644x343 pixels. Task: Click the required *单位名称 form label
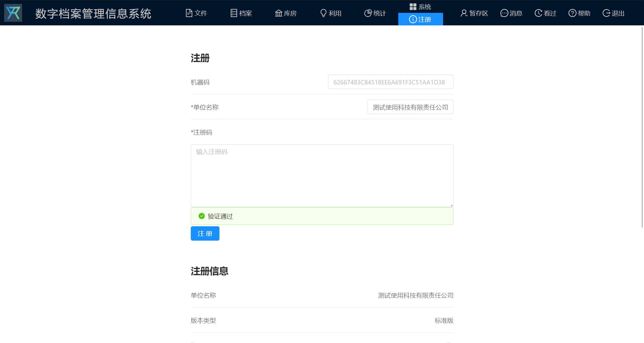[x=205, y=107]
